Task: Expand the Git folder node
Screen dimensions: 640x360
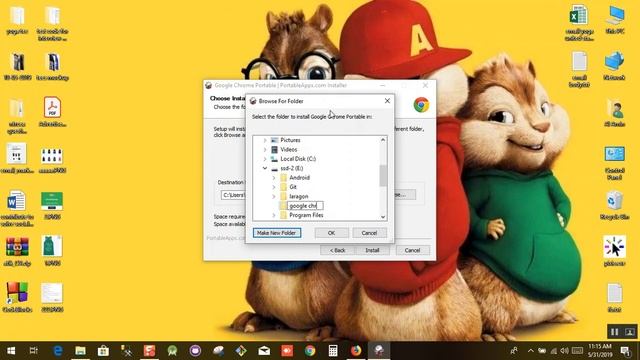Action: click(274, 187)
